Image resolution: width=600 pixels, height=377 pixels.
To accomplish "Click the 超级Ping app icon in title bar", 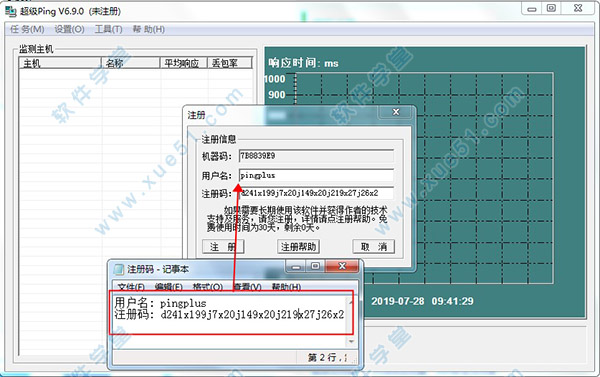I will pyautogui.click(x=11, y=11).
